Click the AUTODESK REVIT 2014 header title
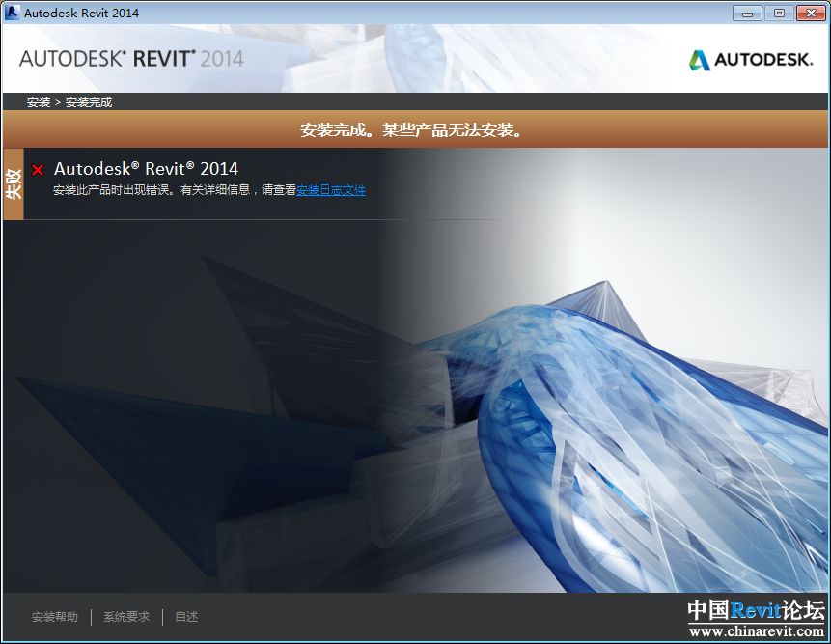831x644 pixels. 131,58
